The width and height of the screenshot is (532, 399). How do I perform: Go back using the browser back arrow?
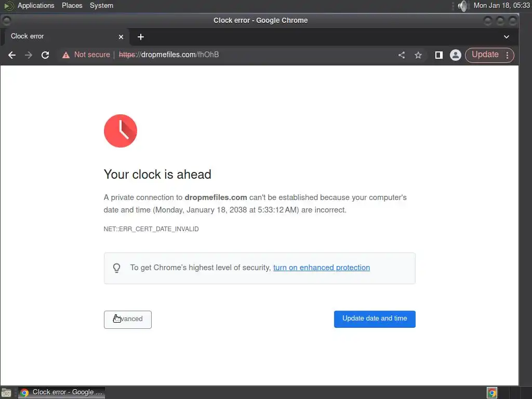(x=12, y=55)
